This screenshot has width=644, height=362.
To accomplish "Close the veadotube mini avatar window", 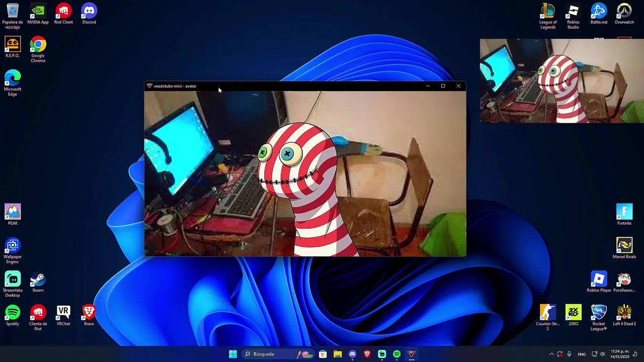I will coord(458,86).
